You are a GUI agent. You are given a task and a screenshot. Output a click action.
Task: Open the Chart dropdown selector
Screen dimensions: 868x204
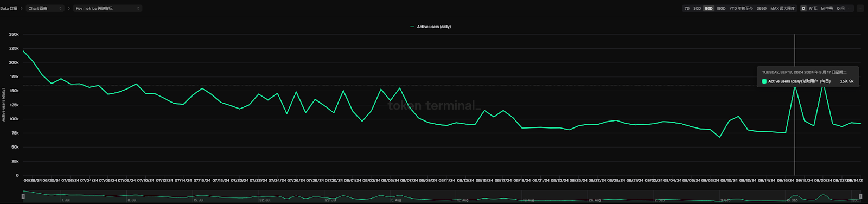tap(45, 8)
